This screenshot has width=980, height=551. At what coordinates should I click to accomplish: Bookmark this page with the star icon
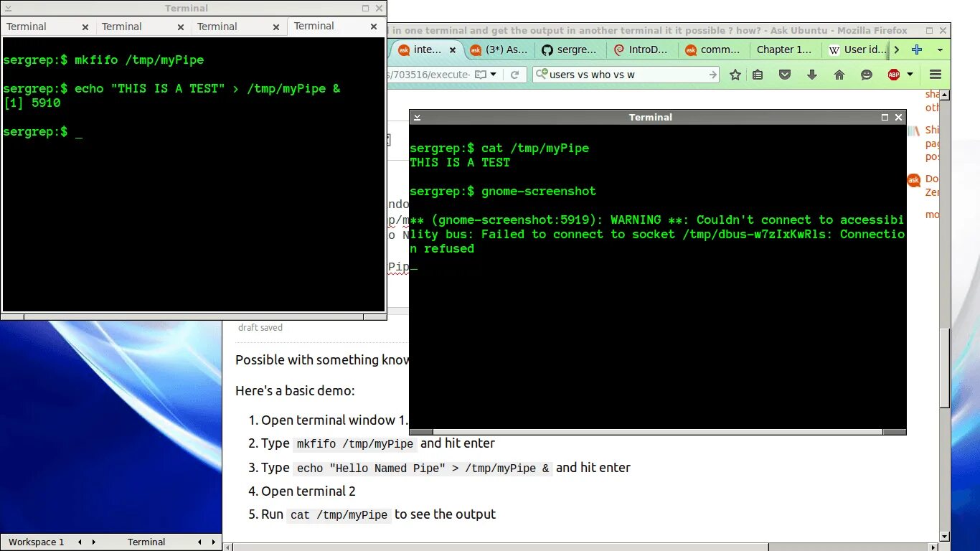[735, 75]
